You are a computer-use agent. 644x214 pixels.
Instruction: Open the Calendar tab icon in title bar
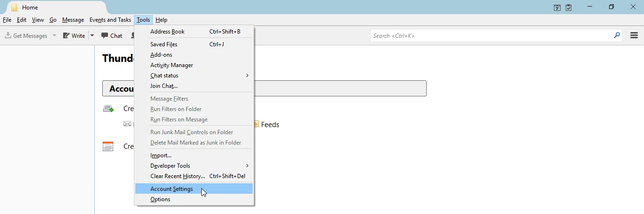[557, 7]
